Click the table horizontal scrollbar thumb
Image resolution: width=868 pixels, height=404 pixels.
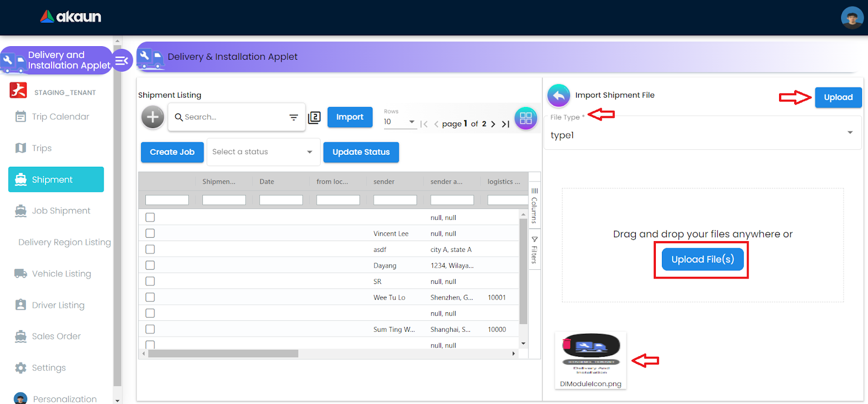click(x=223, y=353)
